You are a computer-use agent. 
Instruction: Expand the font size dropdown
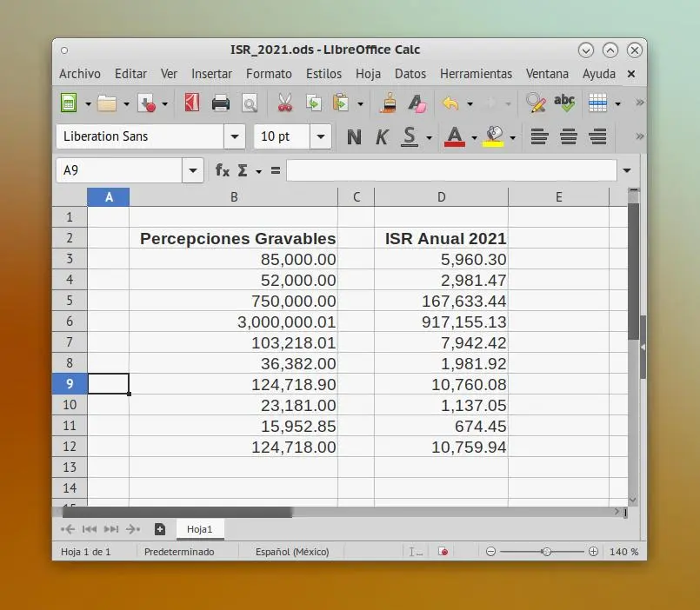click(321, 136)
